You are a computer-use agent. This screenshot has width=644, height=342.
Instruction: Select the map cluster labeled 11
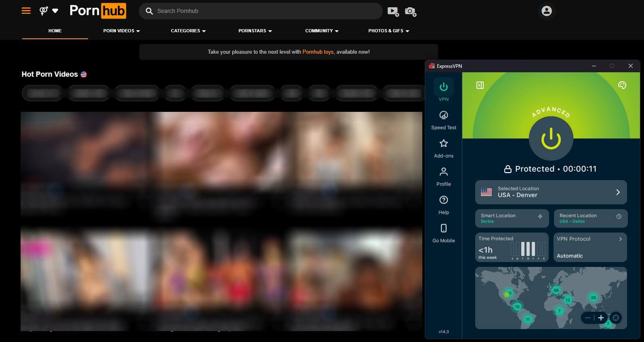(x=528, y=319)
